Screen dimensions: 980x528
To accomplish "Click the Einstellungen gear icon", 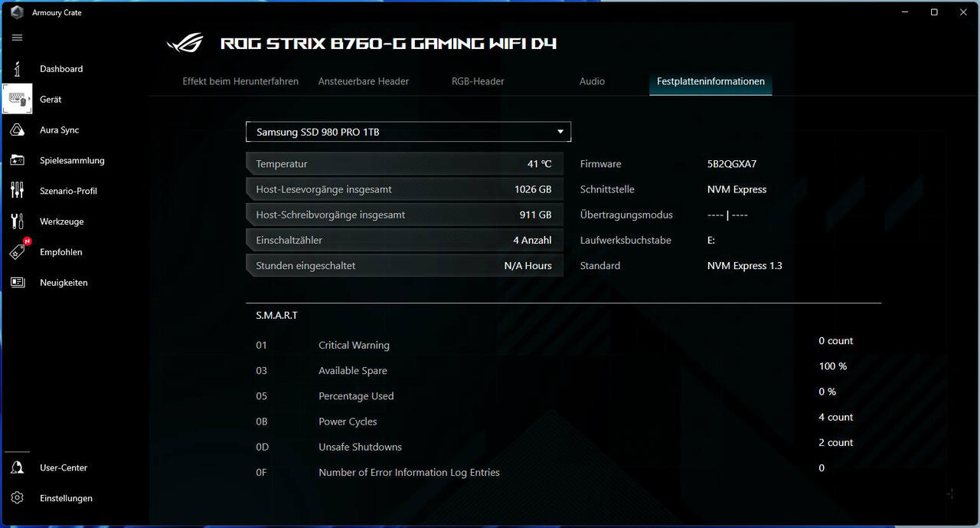I will click(17, 498).
